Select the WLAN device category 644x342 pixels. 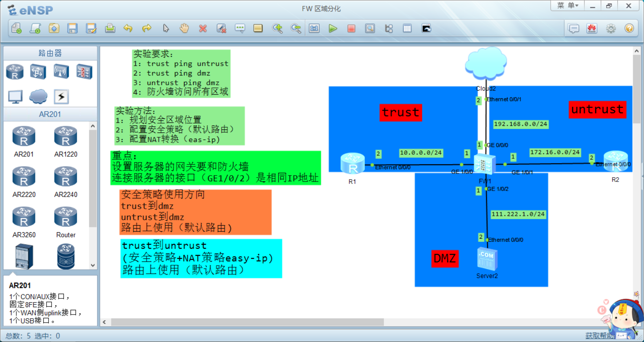pos(61,72)
